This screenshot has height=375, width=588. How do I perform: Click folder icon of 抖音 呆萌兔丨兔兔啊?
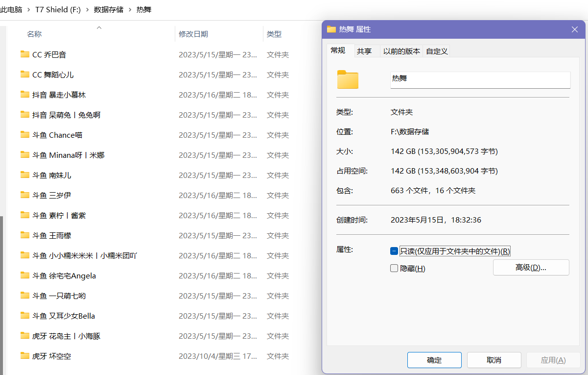(x=25, y=115)
